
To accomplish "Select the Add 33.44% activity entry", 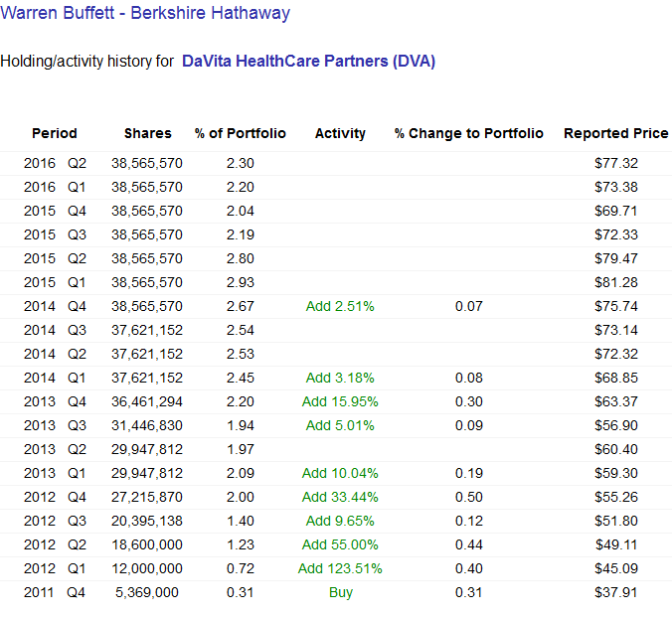I will 340,497.
